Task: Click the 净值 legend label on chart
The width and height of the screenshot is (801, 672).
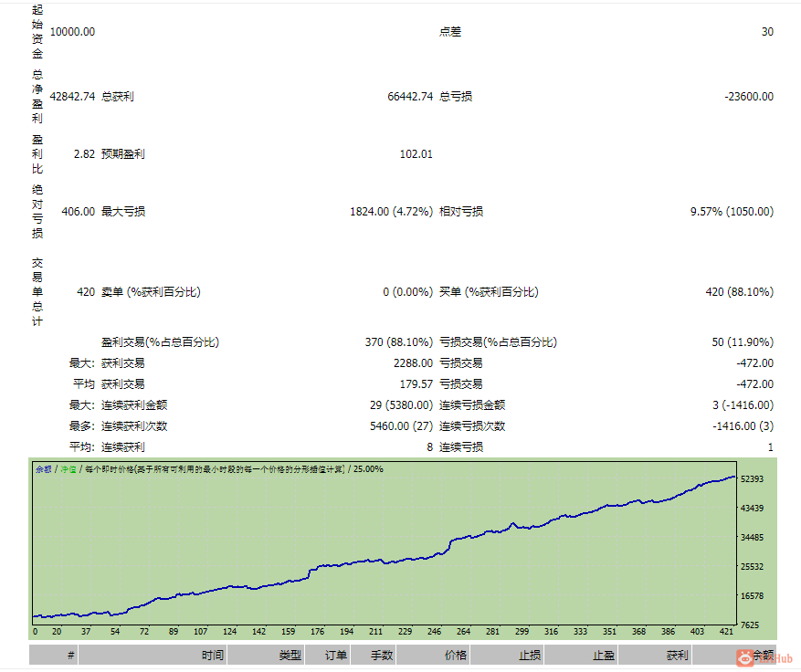Action: [69, 469]
